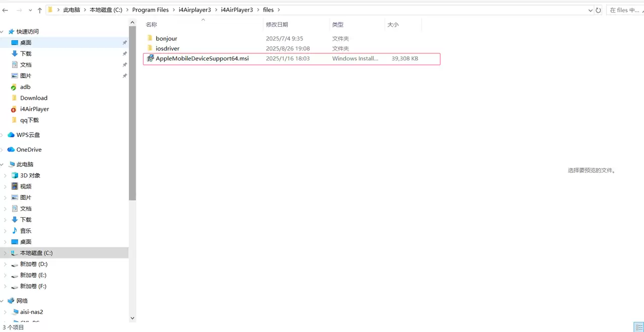Open i4AirPlayer in Quick access
Viewport: 644px width, 332px height.
coord(34,109)
